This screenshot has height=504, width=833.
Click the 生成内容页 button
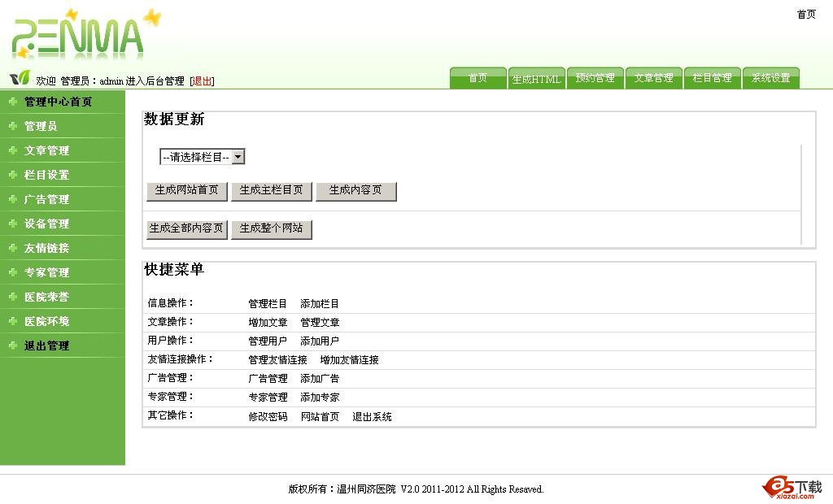click(x=355, y=191)
